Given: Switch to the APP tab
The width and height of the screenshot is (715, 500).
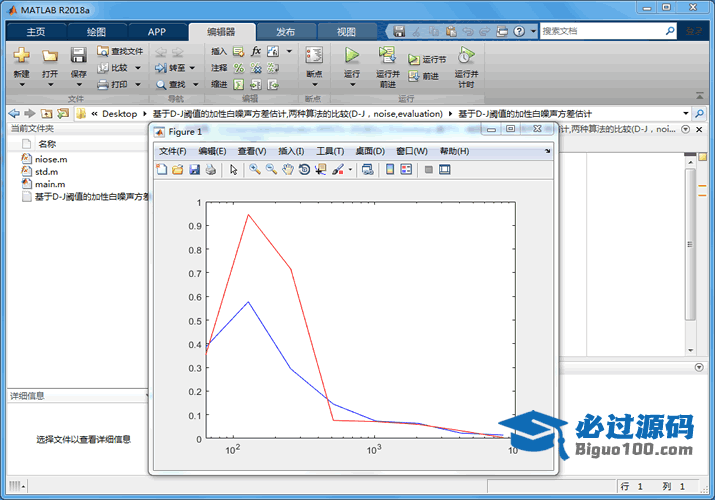Looking at the screenshot, I should coord(156,31).
